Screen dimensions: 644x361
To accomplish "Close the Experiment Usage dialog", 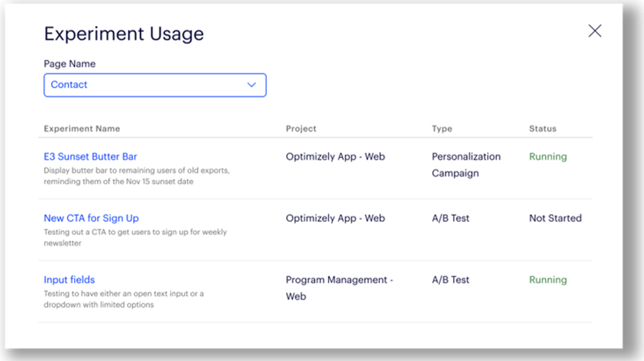I will coord(594,31).
